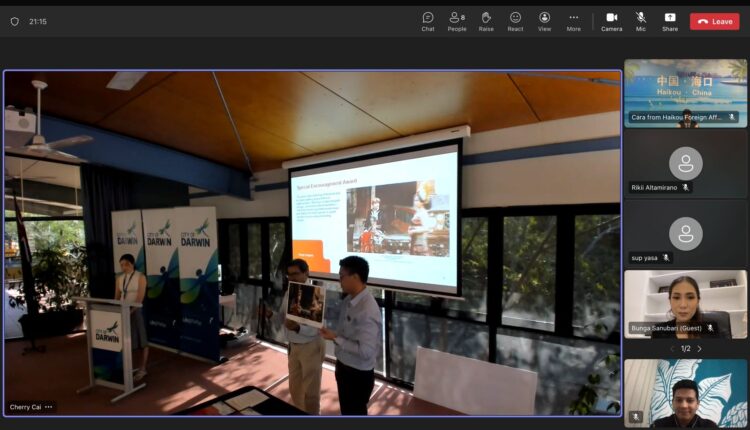
Task: Raise your hand in the meeting
Action: coord(486,21)
